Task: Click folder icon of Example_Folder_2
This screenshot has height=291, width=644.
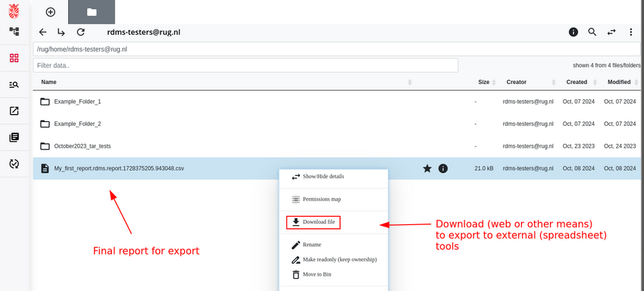Action: pos(45,124)
